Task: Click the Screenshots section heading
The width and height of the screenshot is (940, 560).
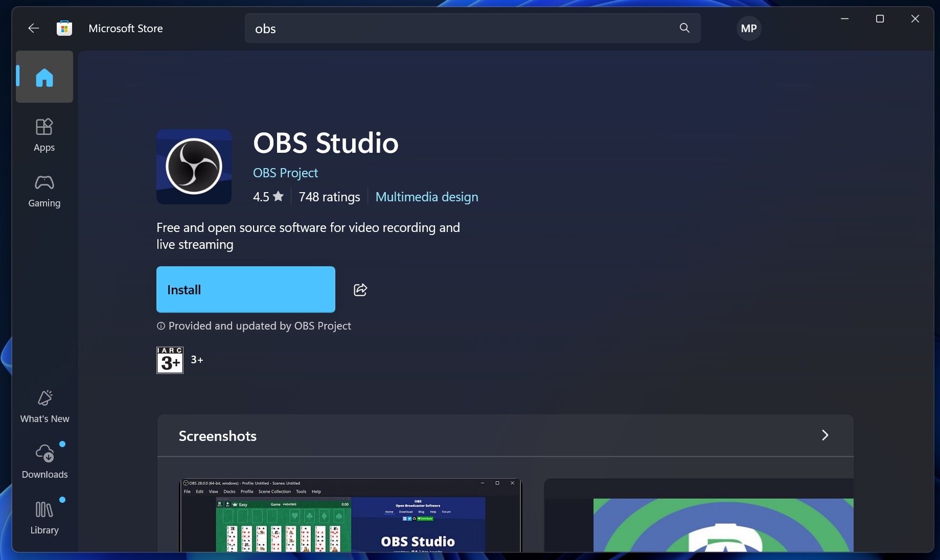Action: pos(218,436)
